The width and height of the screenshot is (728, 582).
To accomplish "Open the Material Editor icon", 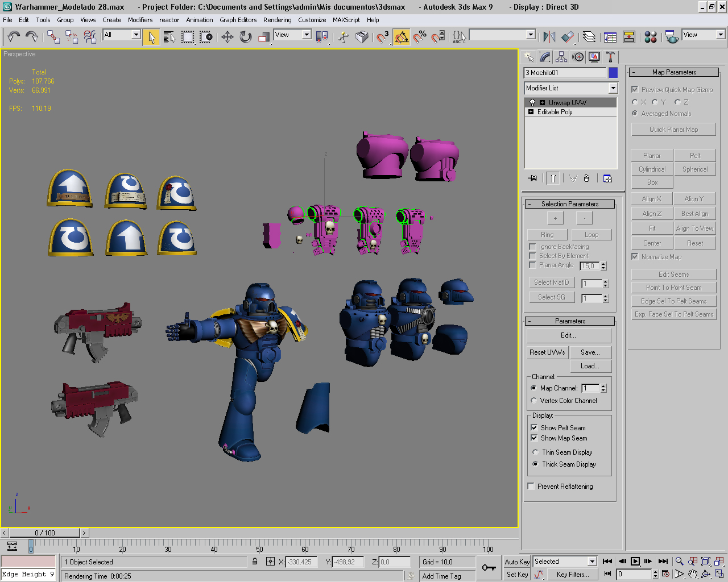I will pyautogui.click(x=651, y=37).
